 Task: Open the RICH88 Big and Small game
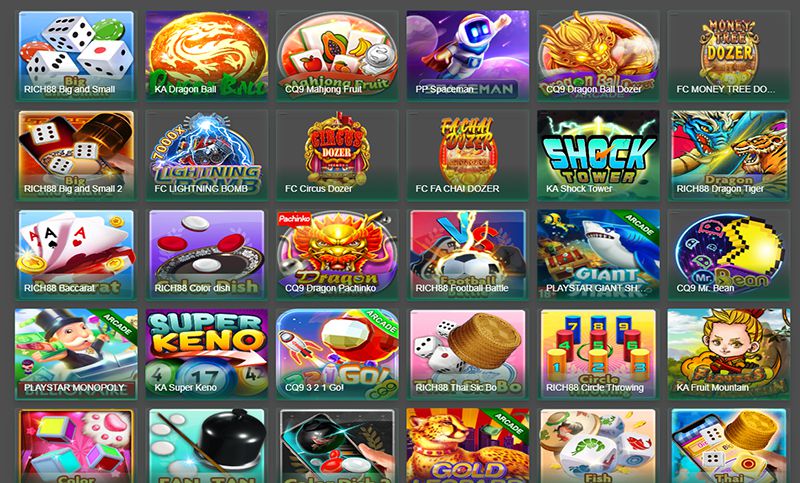pos(77,55)
